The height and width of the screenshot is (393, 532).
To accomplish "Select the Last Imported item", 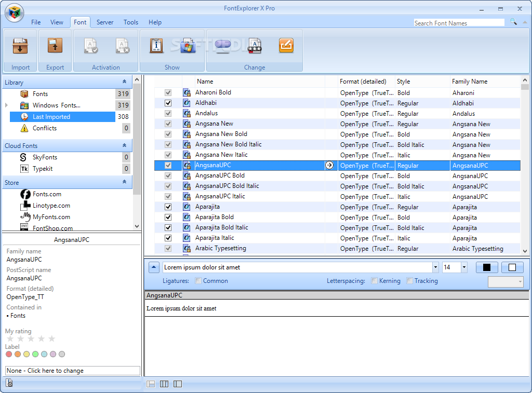I will (x=62, y=117).
